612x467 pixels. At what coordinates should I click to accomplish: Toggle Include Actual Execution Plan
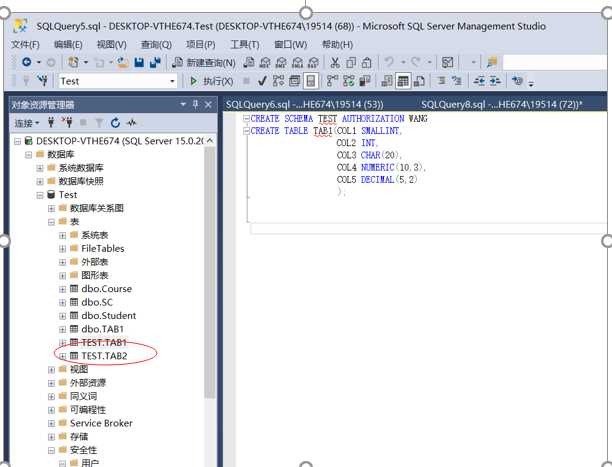(x=332, y=81)
